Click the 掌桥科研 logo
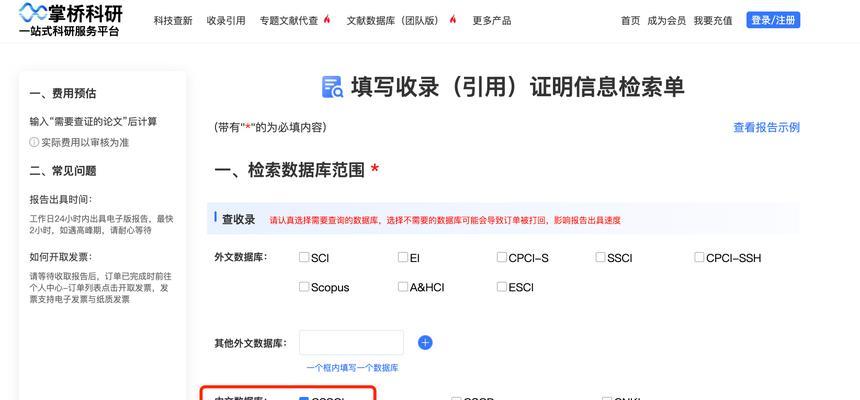 (x=71, y=20)
